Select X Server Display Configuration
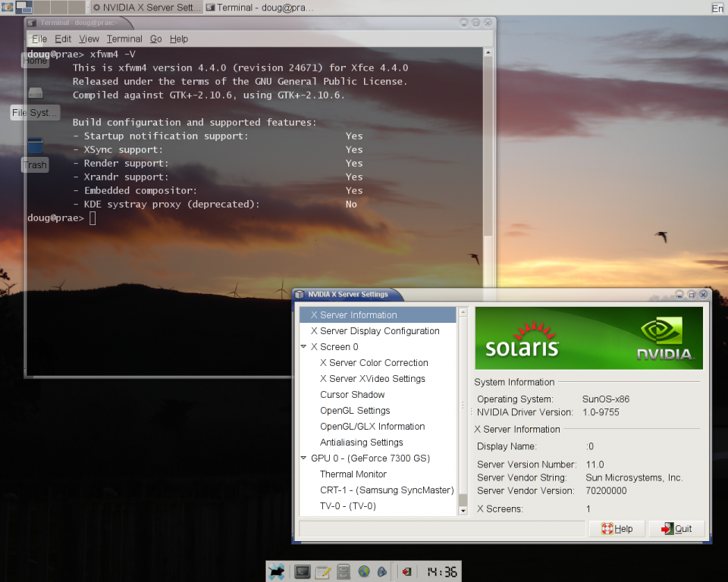The image size is (728, 582). click(x=378, y=331)
